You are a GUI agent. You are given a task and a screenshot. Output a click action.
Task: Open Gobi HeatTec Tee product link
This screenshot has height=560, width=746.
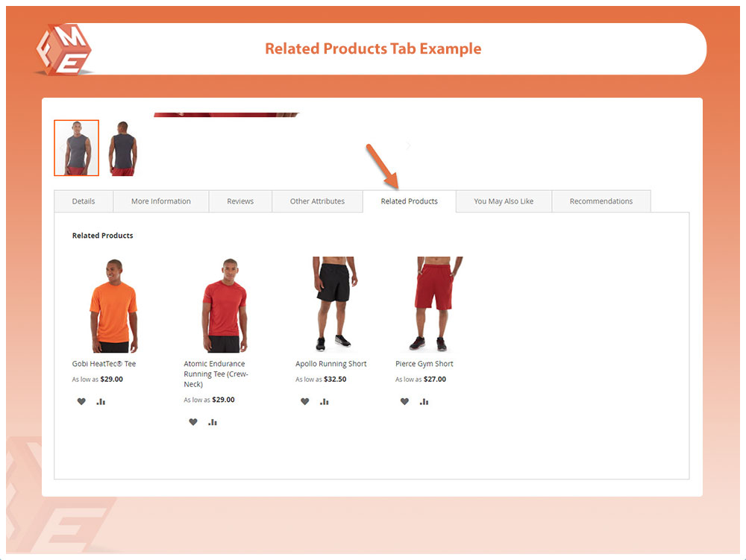click(104, 364)
